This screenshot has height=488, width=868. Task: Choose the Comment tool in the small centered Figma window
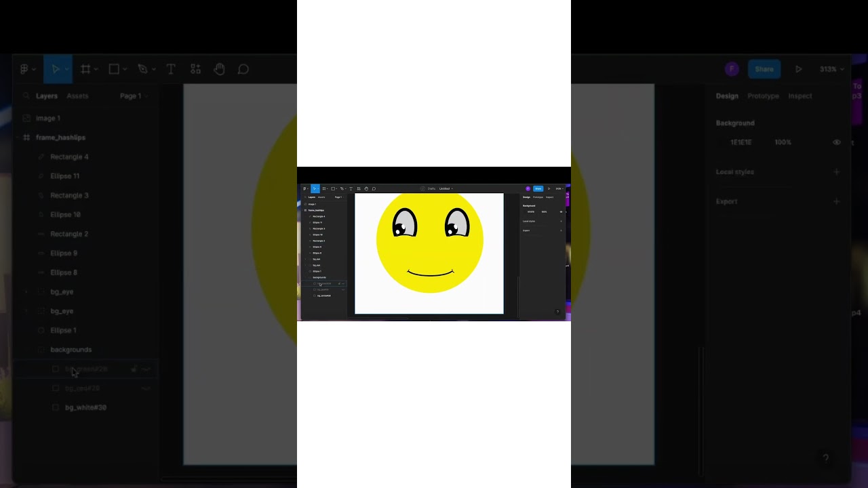(374, 188)
